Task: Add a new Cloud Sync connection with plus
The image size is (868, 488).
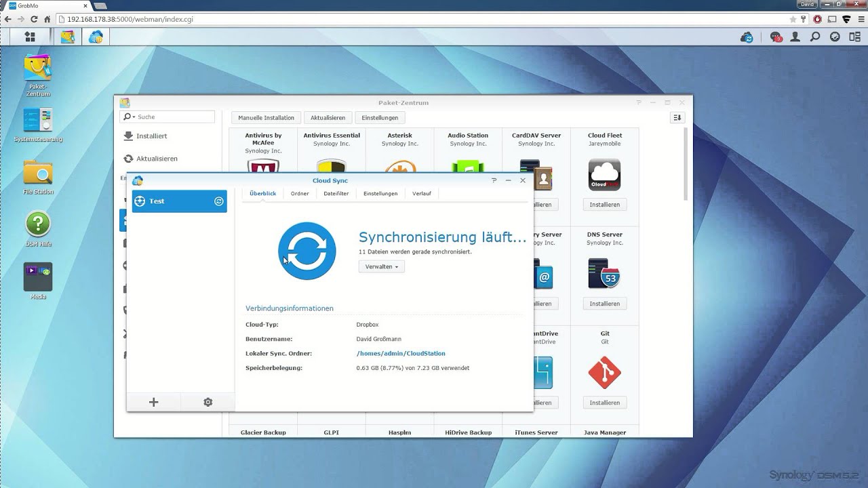Action: (x=153, y=402)
